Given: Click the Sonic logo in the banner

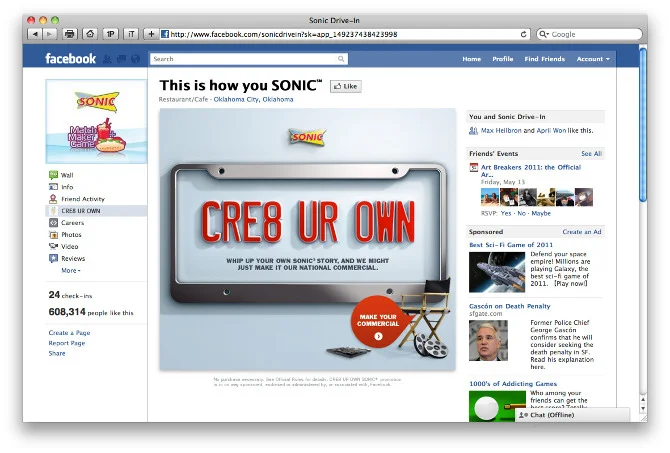Looking at the screenshot, I should (307, 137).
